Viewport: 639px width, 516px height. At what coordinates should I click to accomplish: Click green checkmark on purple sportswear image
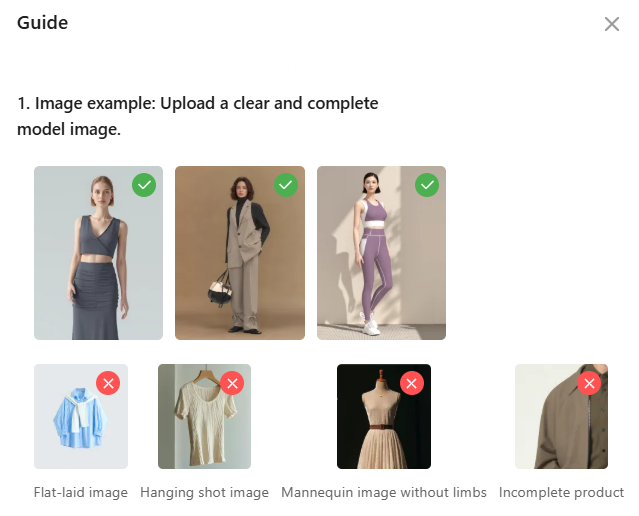[x=427, y=185]
